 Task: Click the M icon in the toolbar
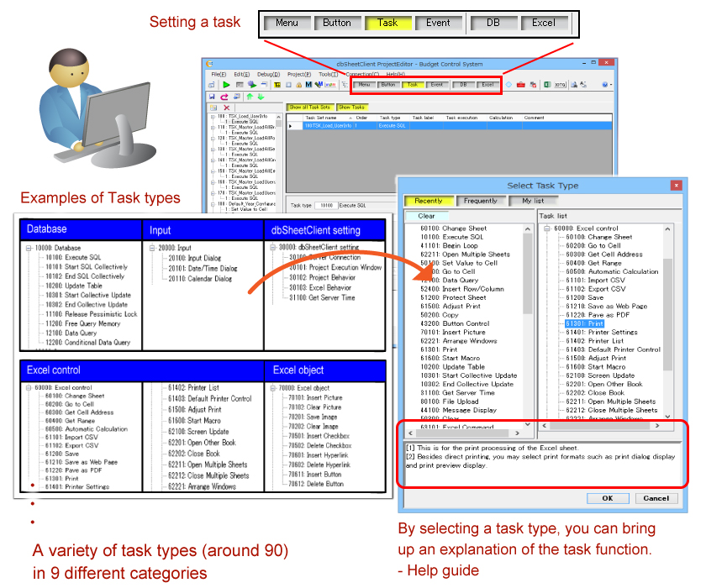(x=308, y=85)
